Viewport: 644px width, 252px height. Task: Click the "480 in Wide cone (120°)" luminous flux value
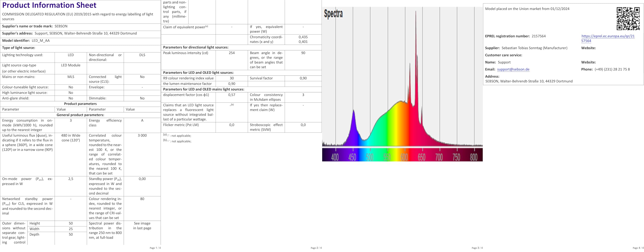coord(71,138)
